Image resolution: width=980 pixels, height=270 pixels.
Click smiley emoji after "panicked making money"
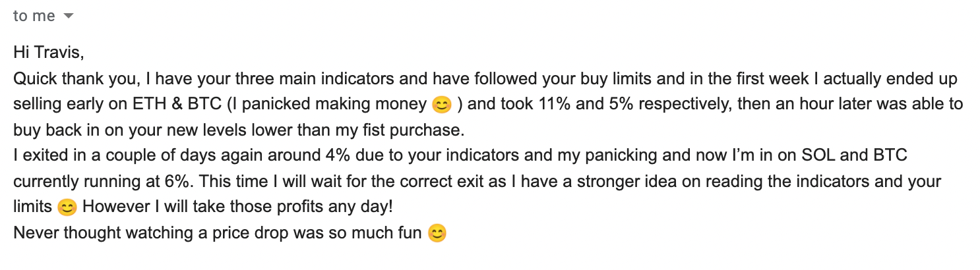(x=441, y=104)
